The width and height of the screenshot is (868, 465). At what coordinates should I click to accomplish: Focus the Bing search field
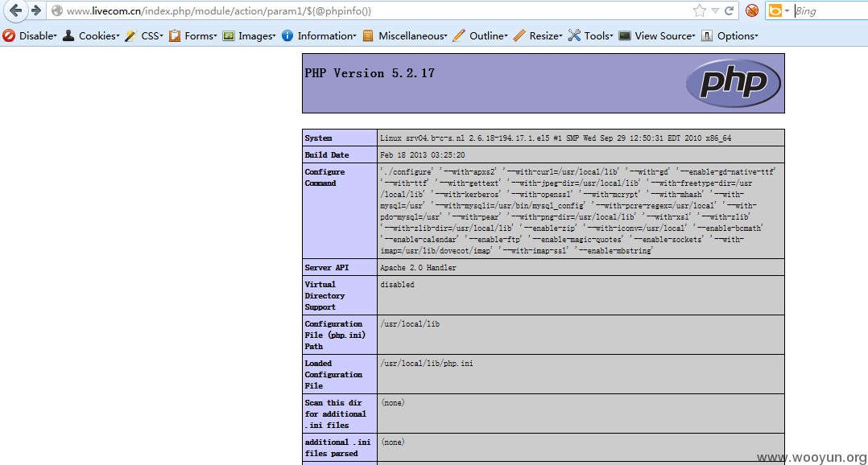pos(830,10)
